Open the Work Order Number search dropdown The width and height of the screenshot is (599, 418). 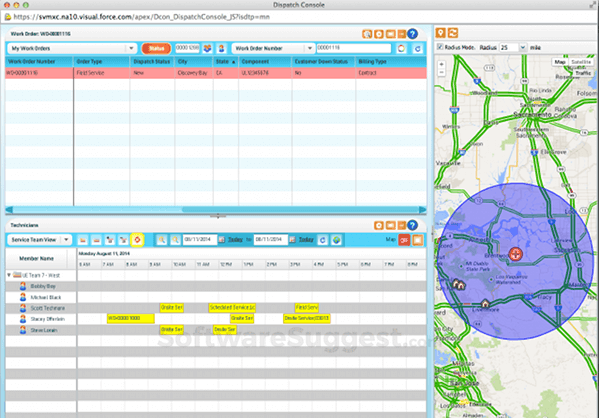pos(309,49)
